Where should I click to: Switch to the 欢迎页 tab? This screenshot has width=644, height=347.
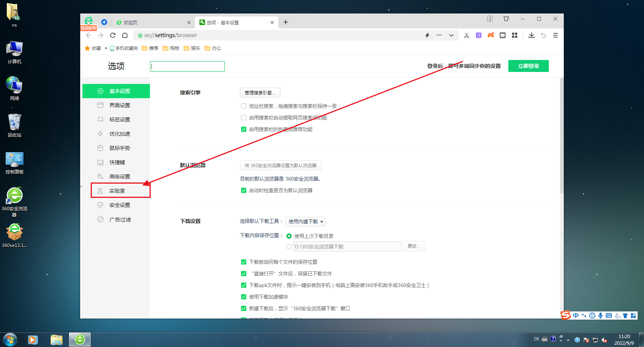point(153,22)
